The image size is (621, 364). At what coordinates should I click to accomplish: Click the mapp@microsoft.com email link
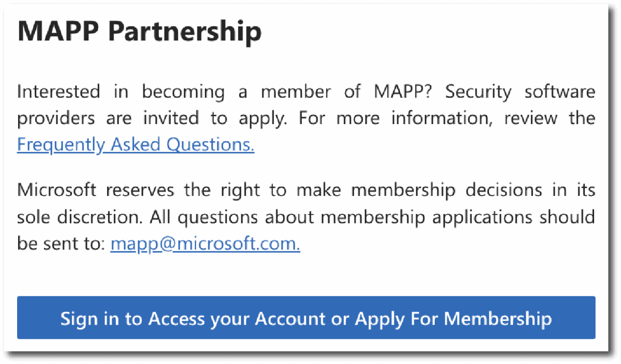point(205,244)
